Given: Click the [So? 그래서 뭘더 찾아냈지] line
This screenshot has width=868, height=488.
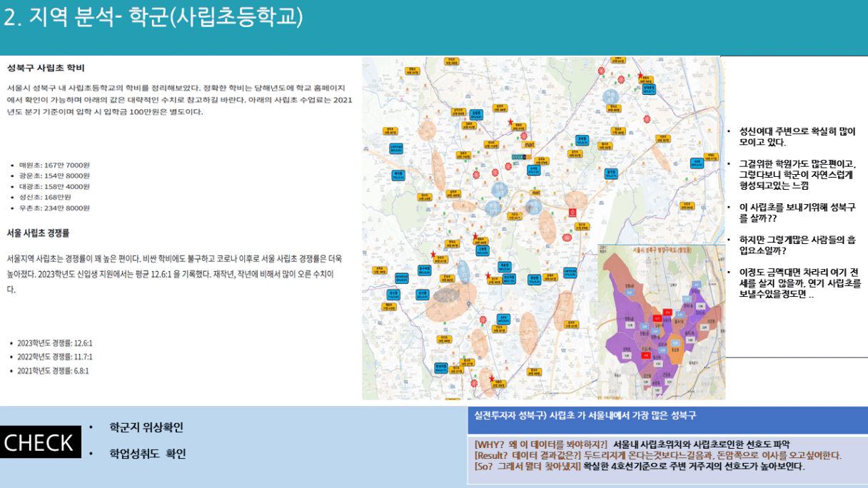Looking at the screenshot, I should pos(639,467).
